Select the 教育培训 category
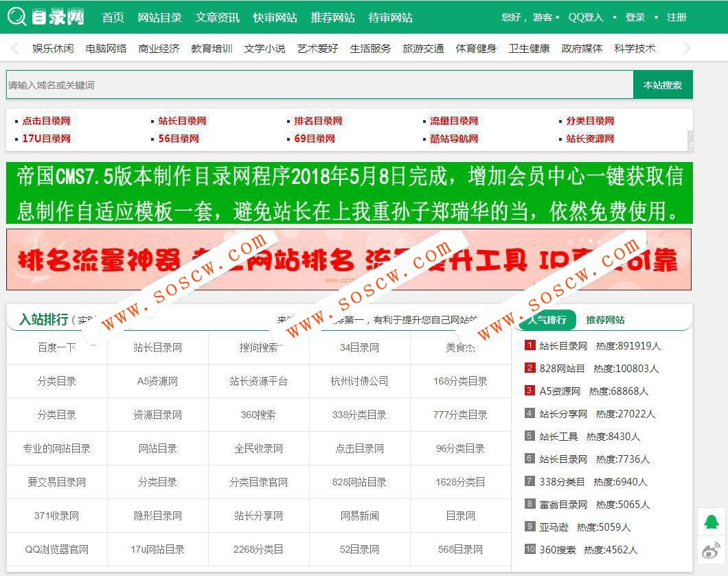 (x=212, y=48)
